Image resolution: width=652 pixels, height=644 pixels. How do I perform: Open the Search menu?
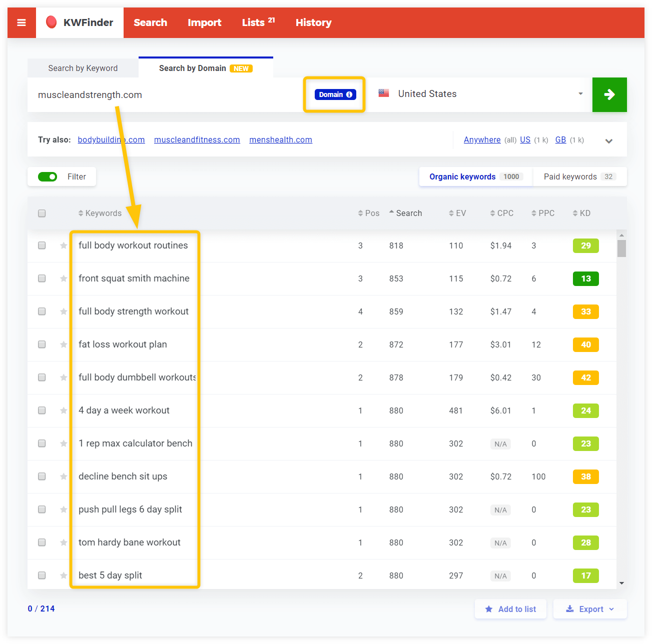(x=151, y=22)
